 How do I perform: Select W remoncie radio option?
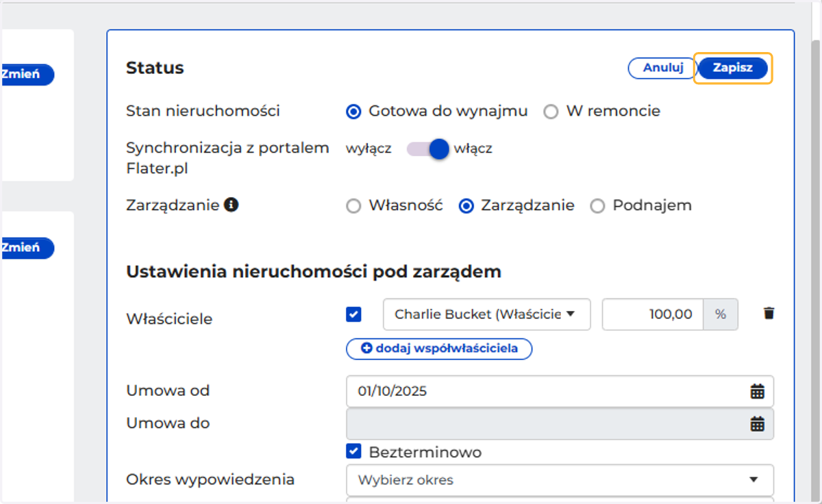coord(551,112)
